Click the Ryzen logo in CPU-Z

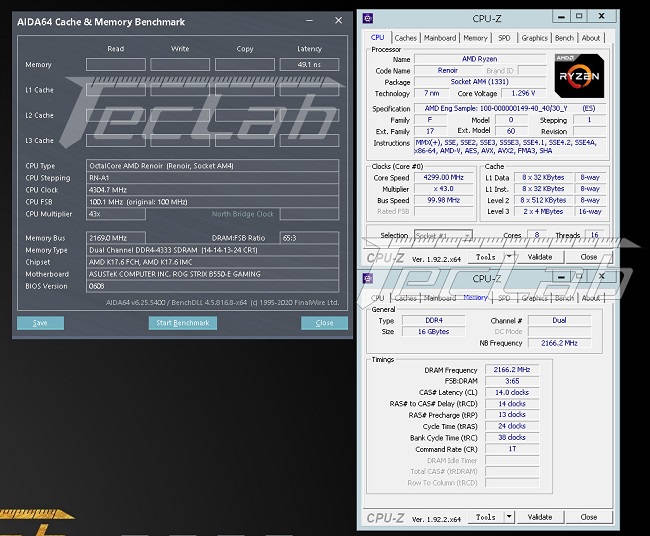[579, 76]
